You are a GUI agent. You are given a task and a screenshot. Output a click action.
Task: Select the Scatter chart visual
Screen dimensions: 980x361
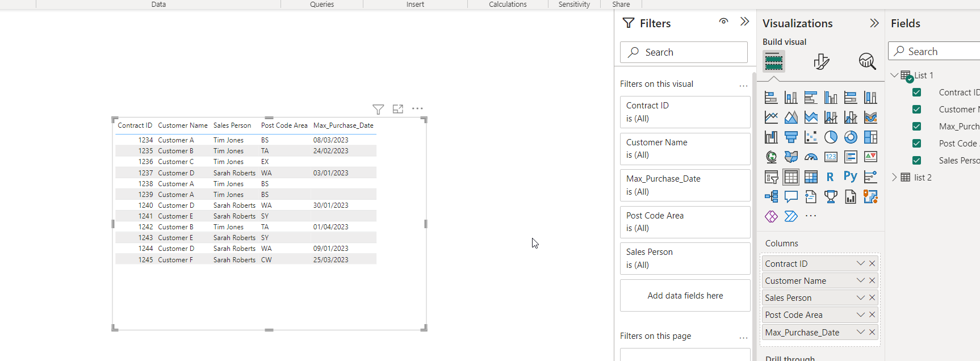point(811,137)
